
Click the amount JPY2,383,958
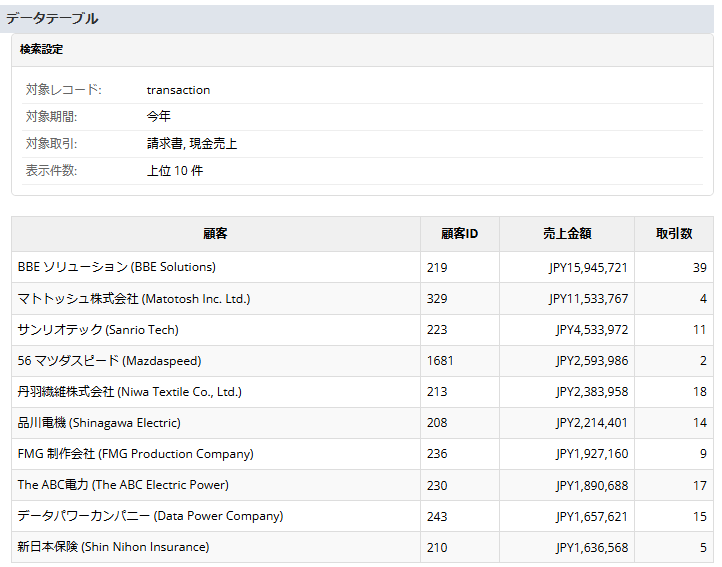click(592, 392)
